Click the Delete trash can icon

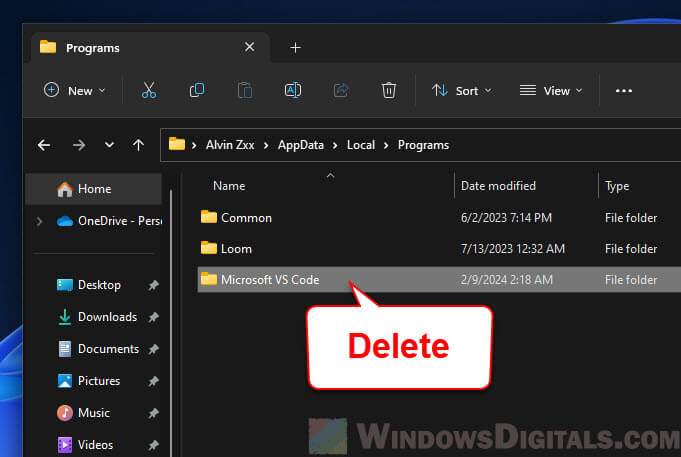pyautogui.click(x=389, y=90)
